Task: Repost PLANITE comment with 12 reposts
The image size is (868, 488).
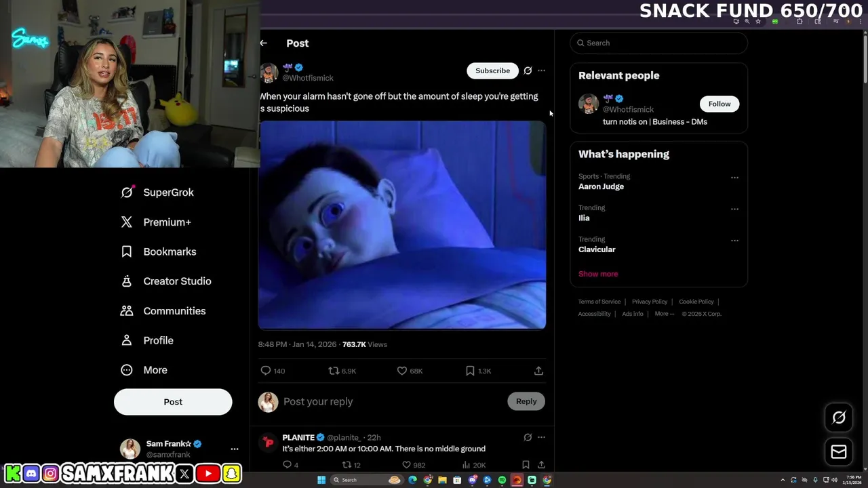Action: [351, 465]
